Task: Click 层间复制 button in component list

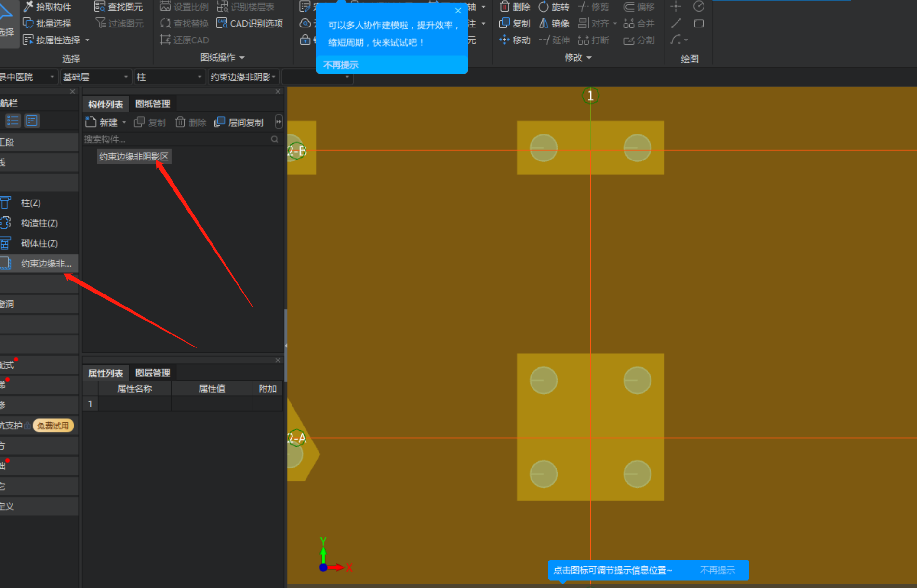Action: coord(239,122)
